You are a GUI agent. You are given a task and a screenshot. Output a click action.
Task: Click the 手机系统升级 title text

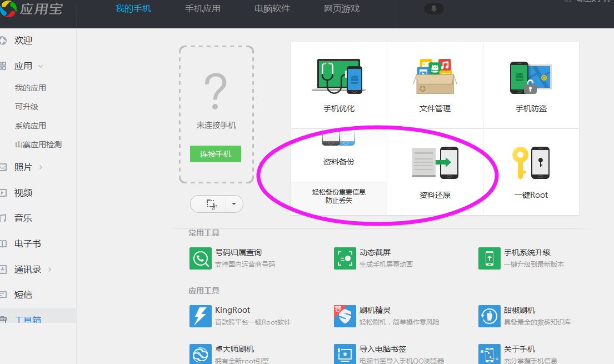coord(527,252)
